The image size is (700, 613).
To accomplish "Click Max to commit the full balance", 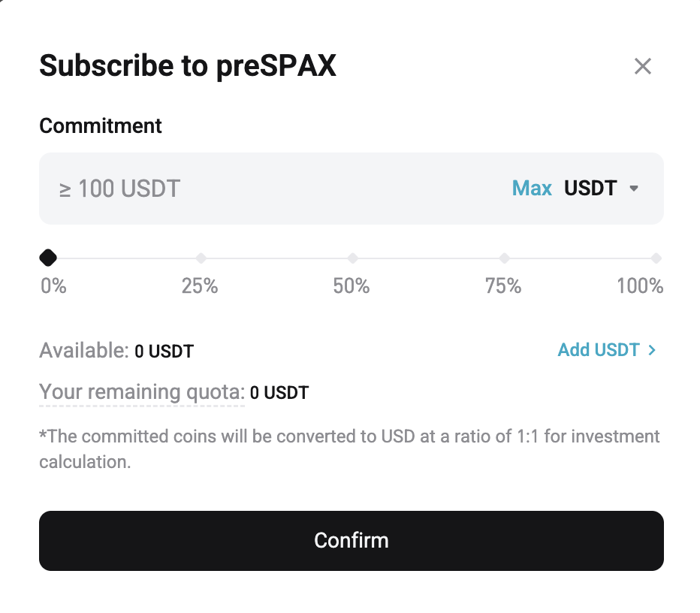I will click(x=532, y=189).
